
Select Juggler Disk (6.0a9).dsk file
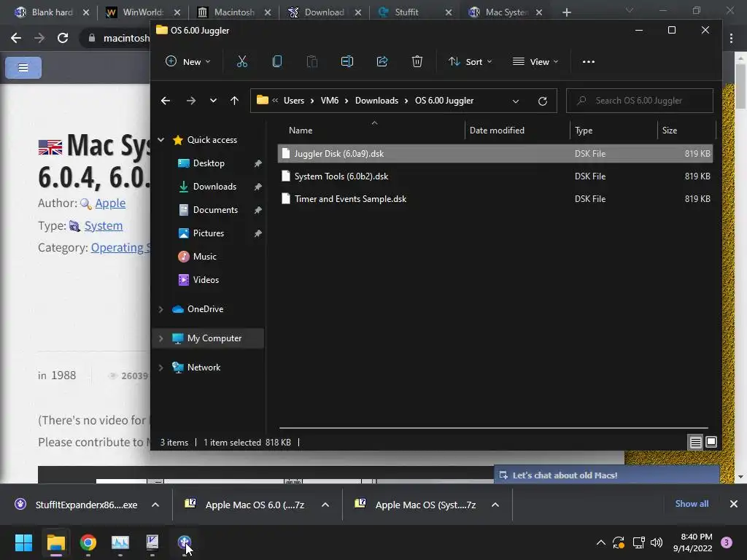(x=495, y=154)
